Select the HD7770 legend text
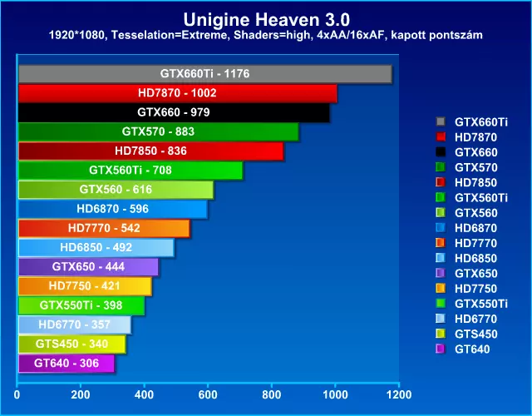This screenshot has width=532, height=416. (475, 243)
